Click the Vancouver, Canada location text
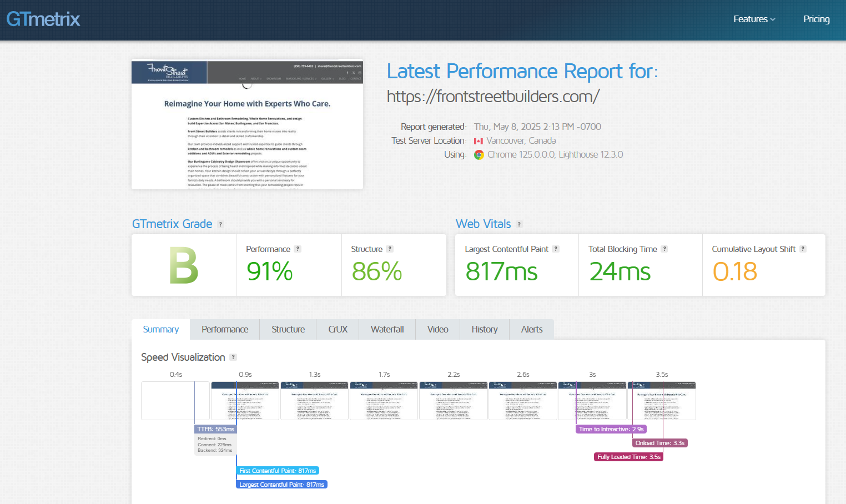 [x=521, y=141]
